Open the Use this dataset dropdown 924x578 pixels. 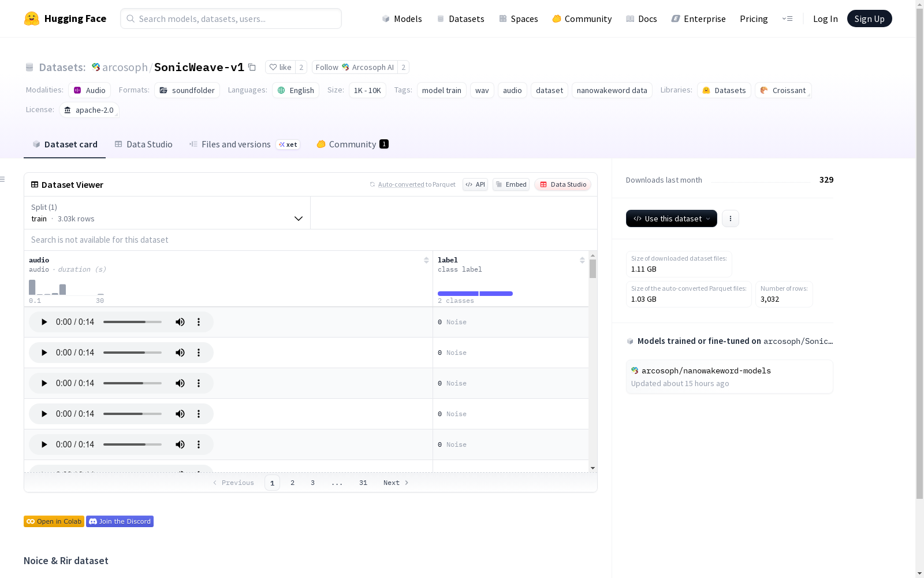pyautogui.click(x=672, y=218)
